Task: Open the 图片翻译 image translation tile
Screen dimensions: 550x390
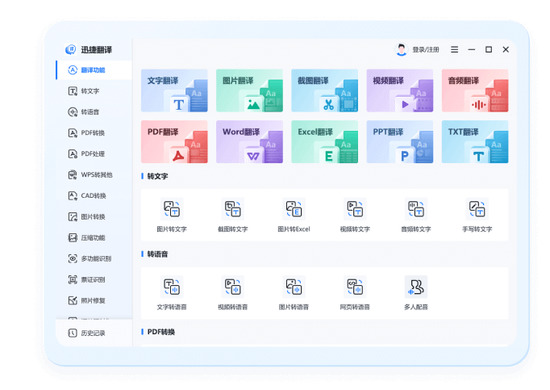Action: click(249, 90)
